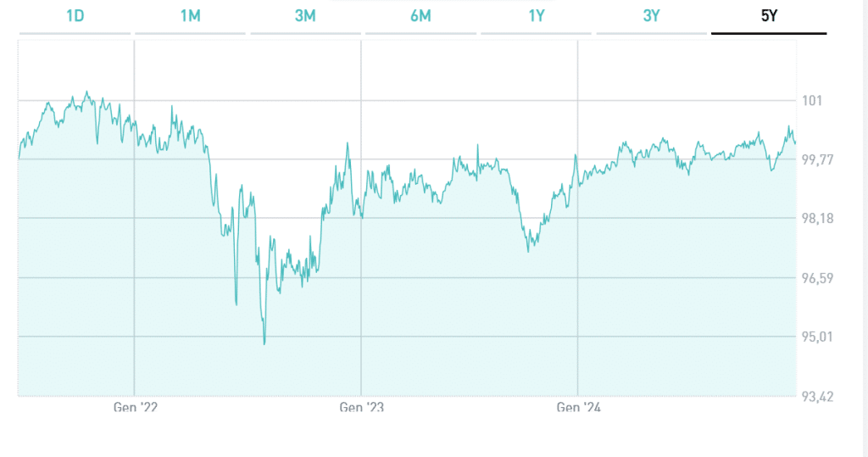The height and width of the screenshot is (457, 868).
Task: Open the 6M time range tab
Action: 420,16
